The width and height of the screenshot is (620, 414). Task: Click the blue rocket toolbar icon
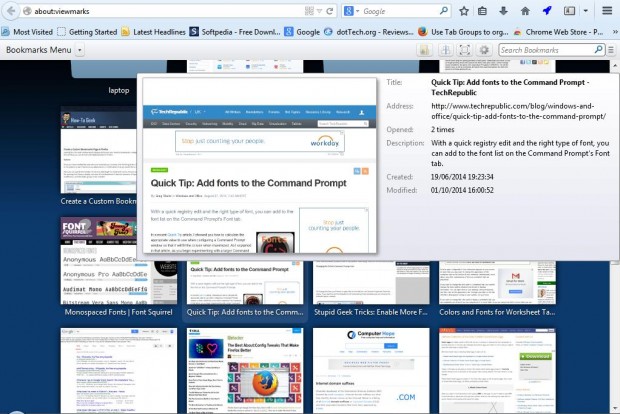click(x=546, y=11)
